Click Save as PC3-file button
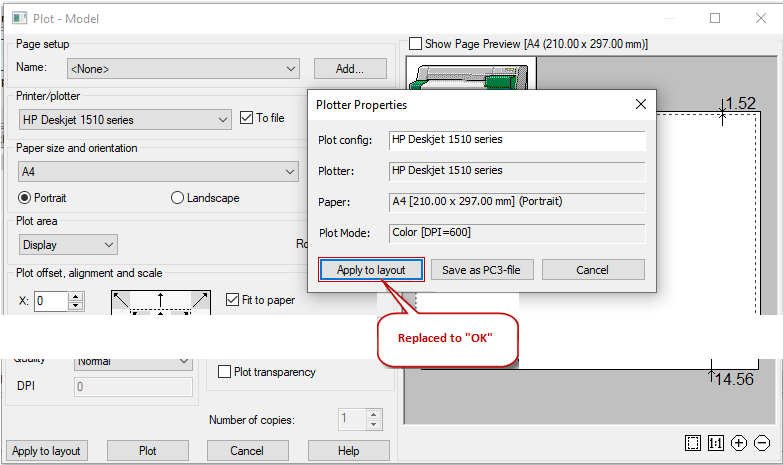783x465 pixels. tap(488, 270)
